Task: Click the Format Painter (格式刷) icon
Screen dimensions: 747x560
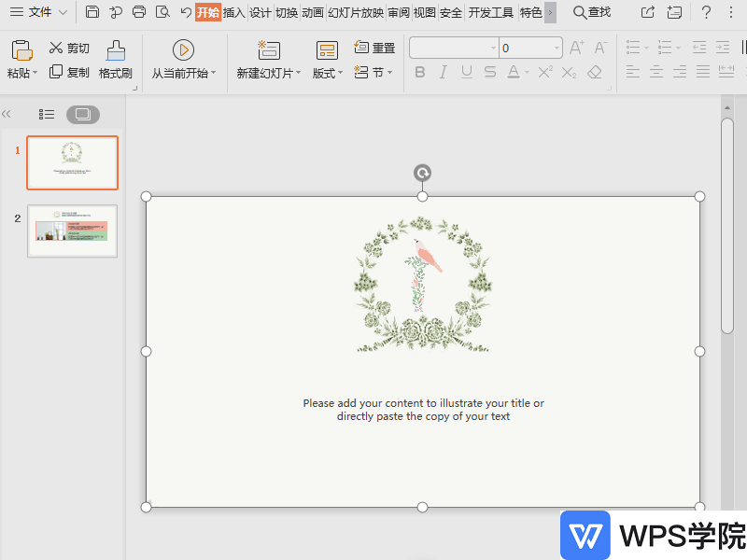Action: pyautogui.click(x=116, y=51)
